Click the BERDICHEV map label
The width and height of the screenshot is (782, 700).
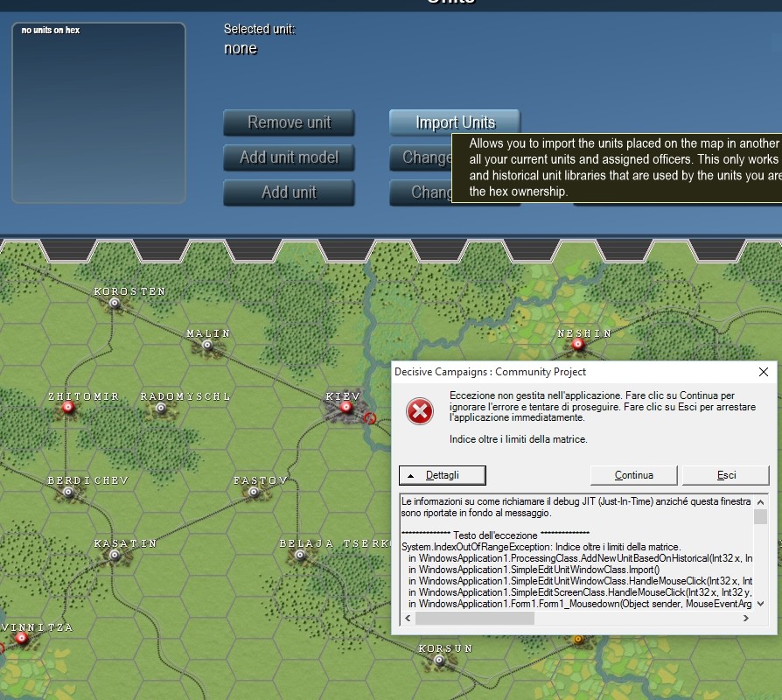point(87,480)
